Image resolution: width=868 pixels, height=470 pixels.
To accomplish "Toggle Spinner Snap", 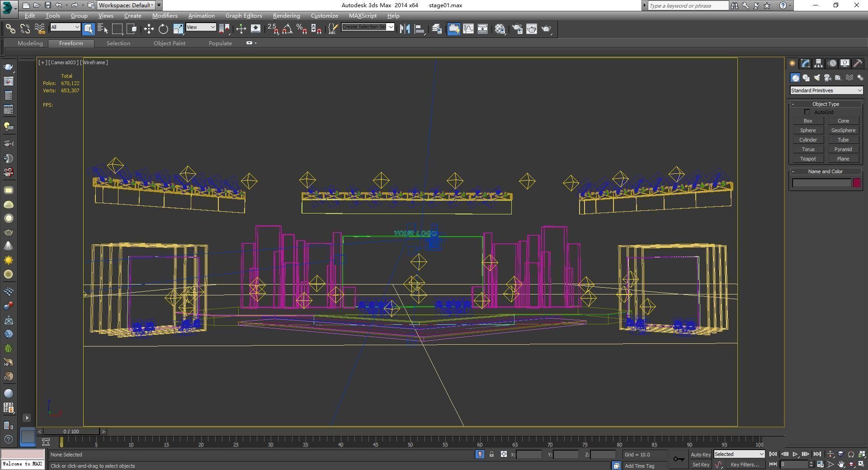I will pos(316,29).
